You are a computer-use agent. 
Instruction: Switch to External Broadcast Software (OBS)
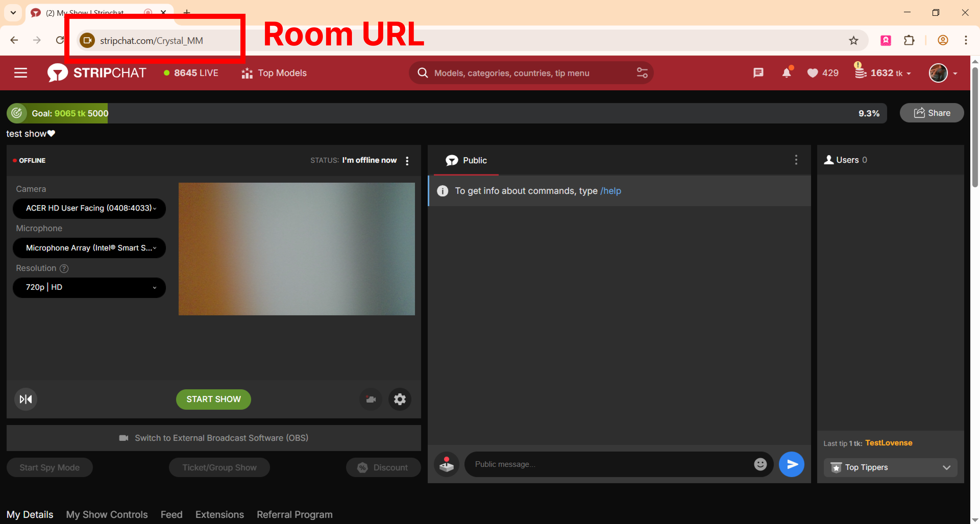[x=214, y=438]
